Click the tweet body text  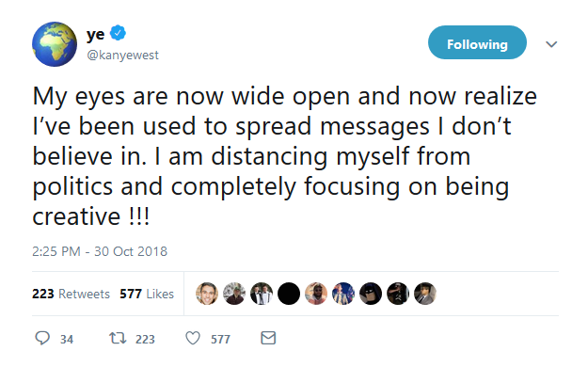point(285,156)
